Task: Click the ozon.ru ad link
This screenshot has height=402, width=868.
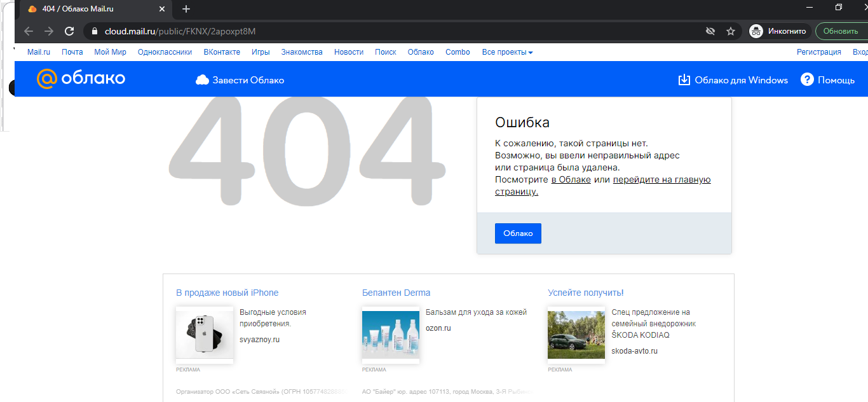Action: point(438,328)
